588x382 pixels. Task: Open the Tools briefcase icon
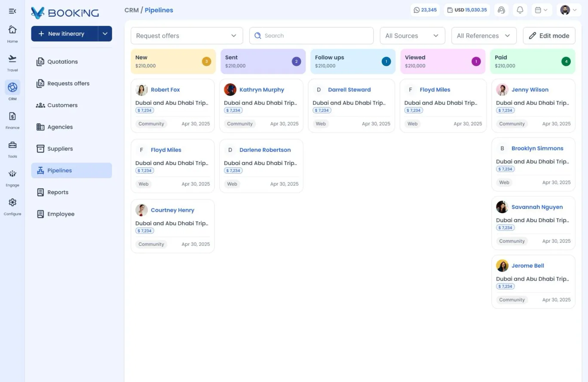point(12,145)
